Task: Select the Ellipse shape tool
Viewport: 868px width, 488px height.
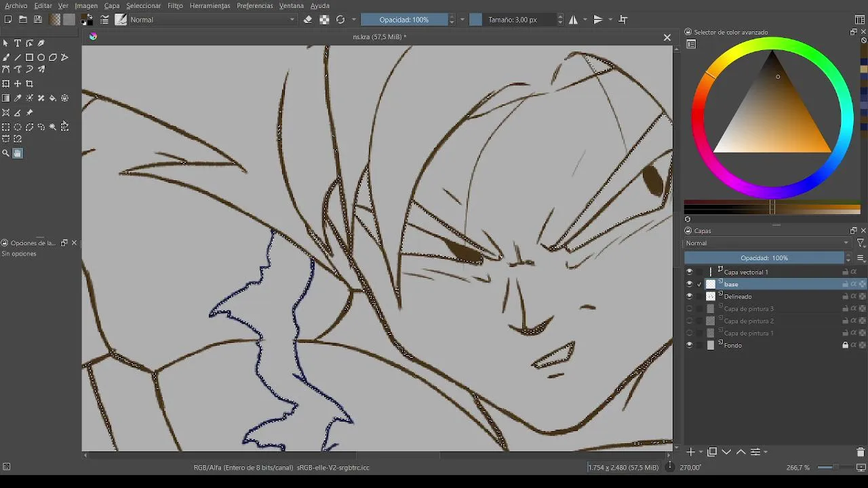Action: (x=41, y=58)
